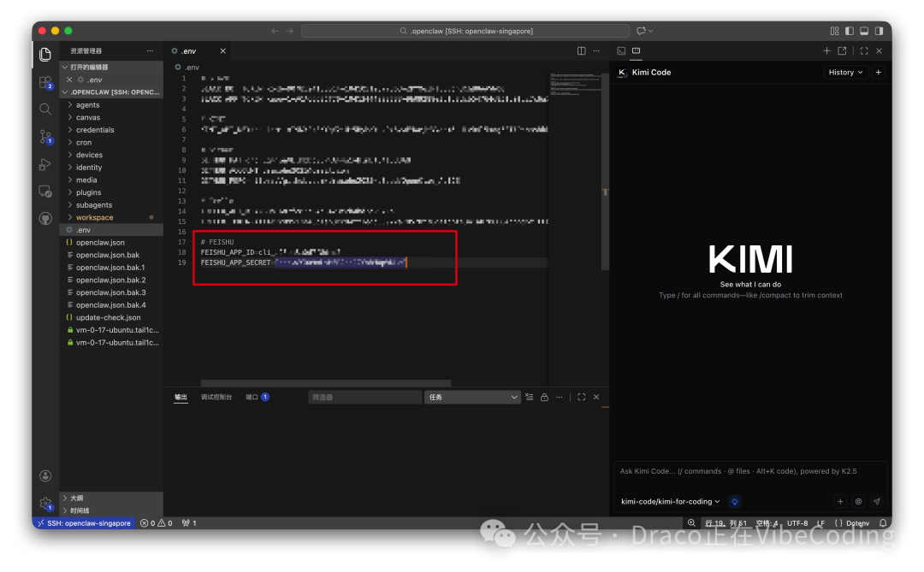The image size is (924, 572).
Task: Open the Run and Debug view
Action: (45, 164)
